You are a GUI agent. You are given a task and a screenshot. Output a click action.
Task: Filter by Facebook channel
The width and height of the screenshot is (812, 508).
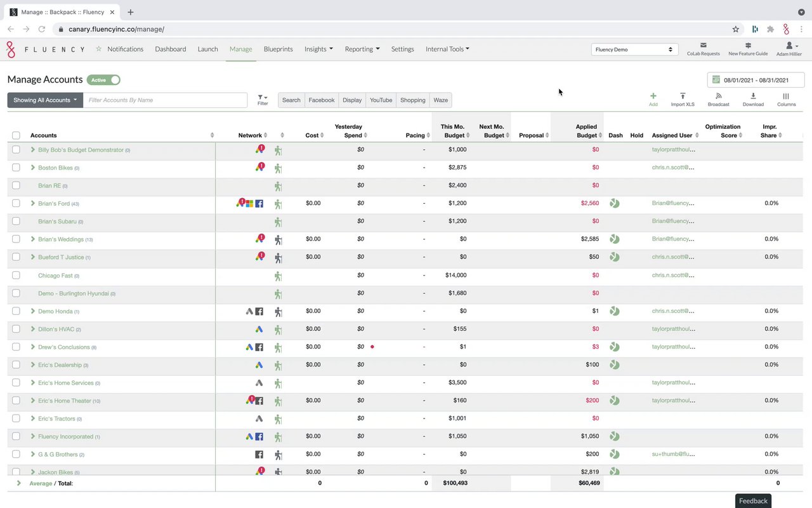tap(322, 100)
